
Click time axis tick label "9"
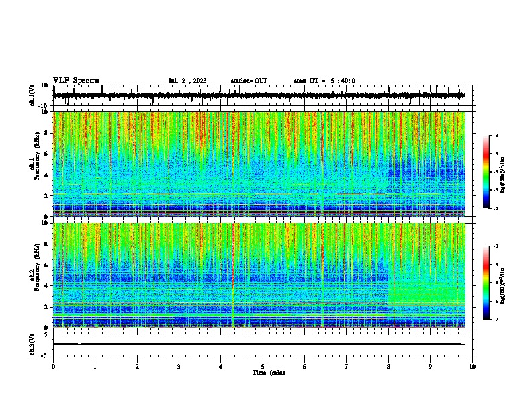(x=430, y=367)
